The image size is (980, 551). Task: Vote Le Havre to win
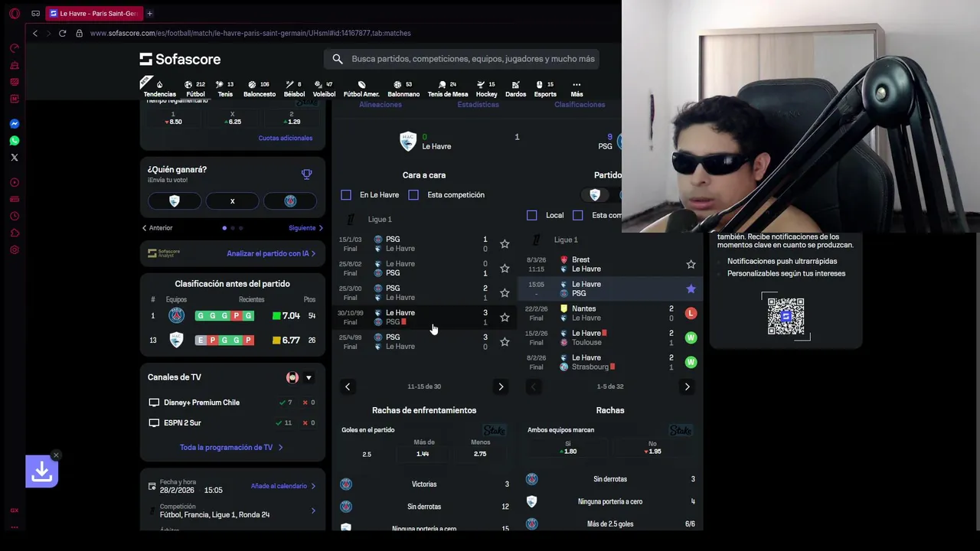[175, 201]
